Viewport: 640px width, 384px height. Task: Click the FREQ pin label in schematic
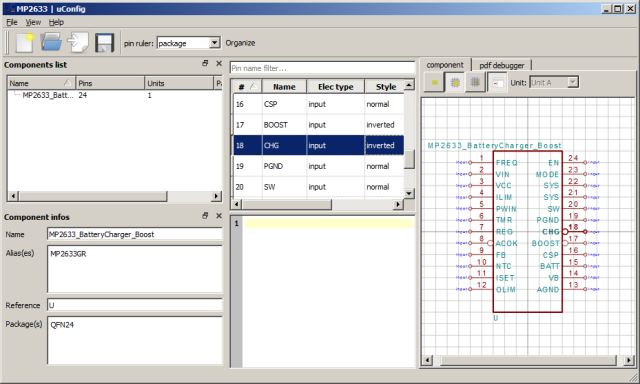tap(507, 163)
